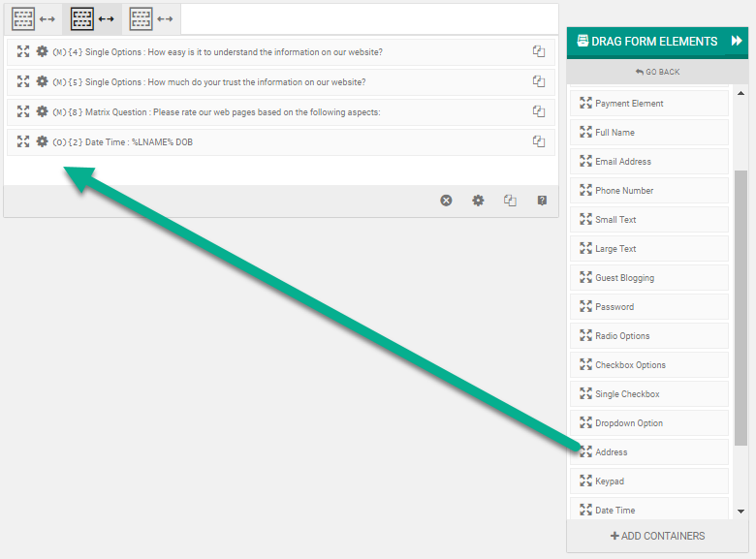Viewport: 756px width, 559px height.
Task: Click the container help question icon
Action: pos(542,201)
